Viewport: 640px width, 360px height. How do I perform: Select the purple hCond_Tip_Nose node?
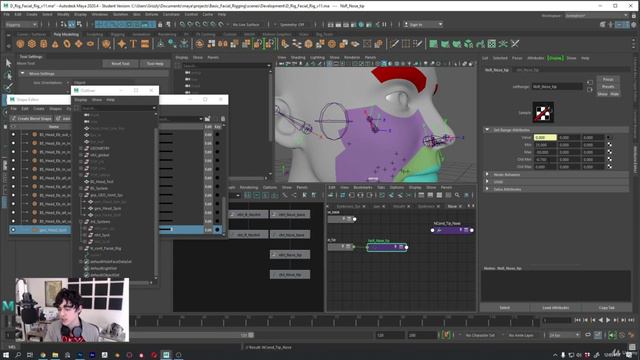point(452,230)
